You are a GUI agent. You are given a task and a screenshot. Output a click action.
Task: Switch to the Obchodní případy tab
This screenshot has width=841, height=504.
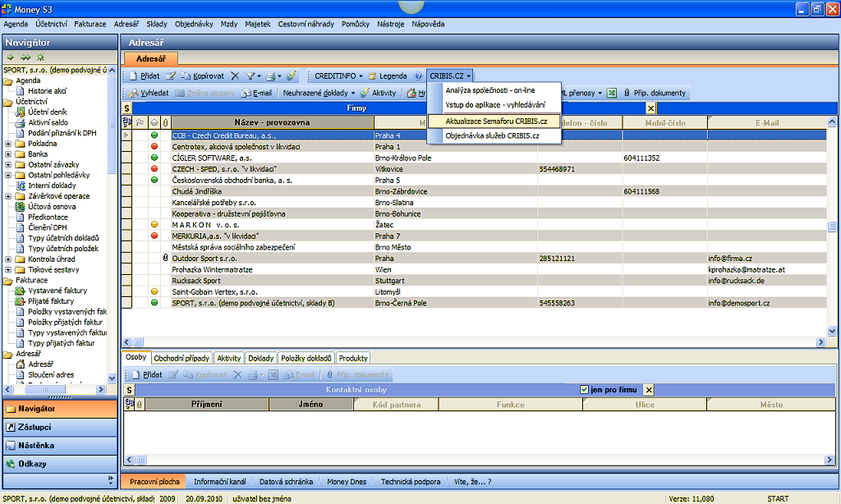tap(181, 358)
